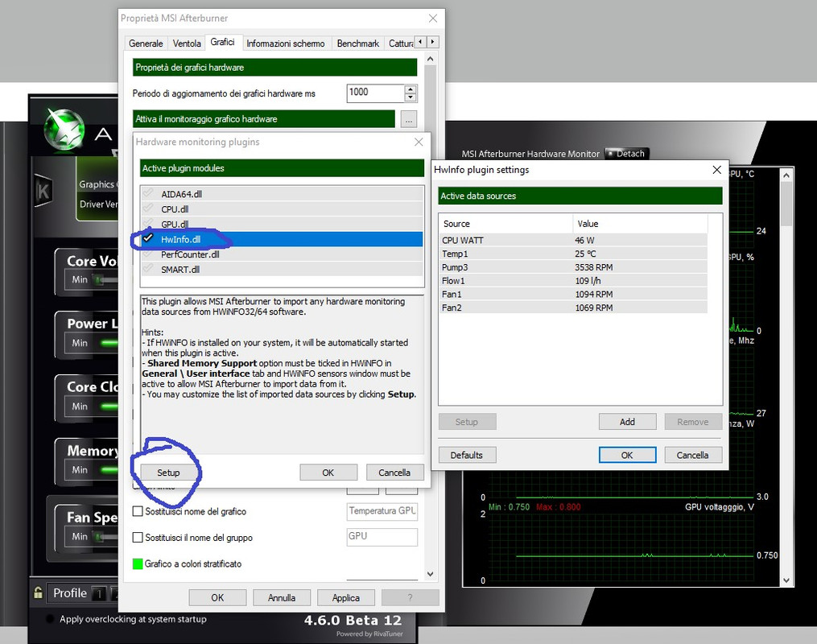Click OK in HwInfo plugin settings
The image size is (817, 644).
pyautogui.click(x=627, y=455)
